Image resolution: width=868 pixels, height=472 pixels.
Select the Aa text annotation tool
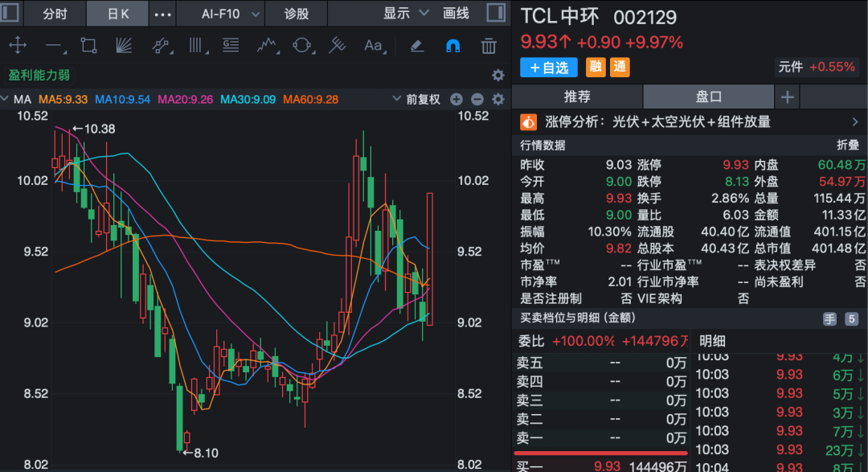click(375, 45)
